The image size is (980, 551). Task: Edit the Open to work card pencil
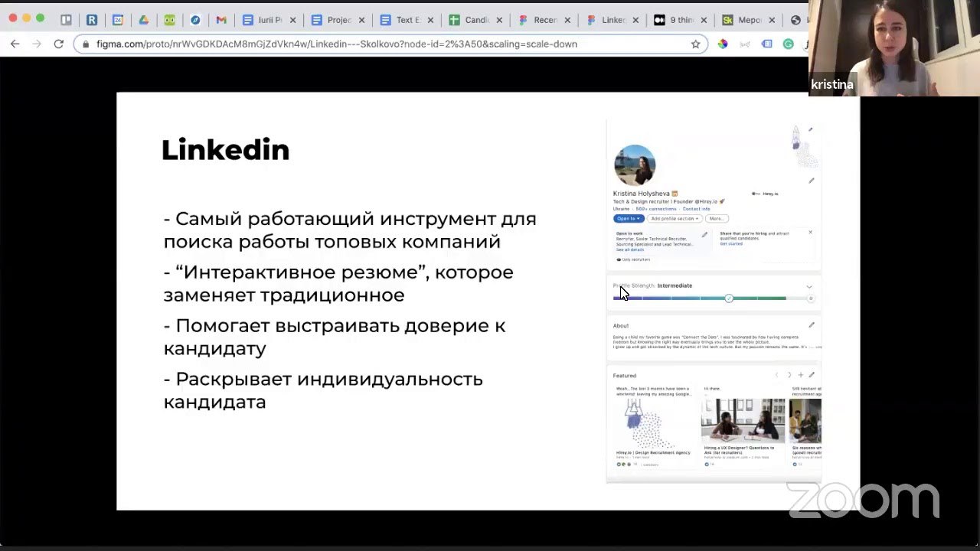704,235
